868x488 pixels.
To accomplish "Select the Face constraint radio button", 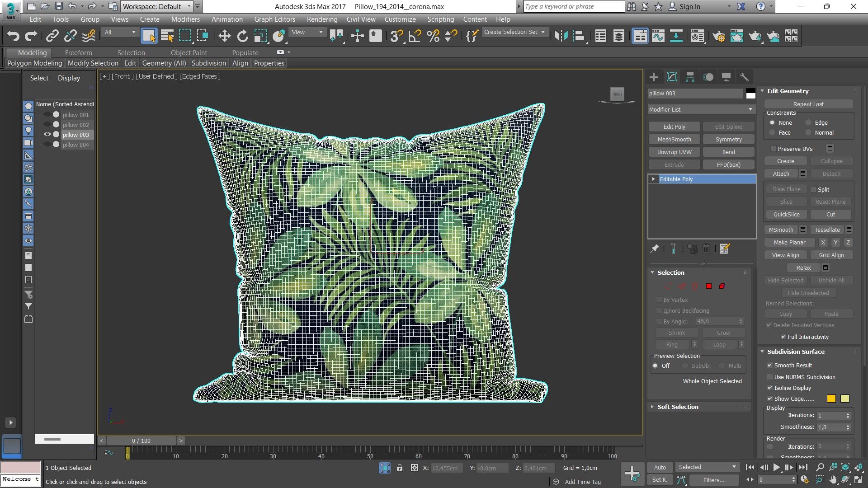I will point(772,132).
